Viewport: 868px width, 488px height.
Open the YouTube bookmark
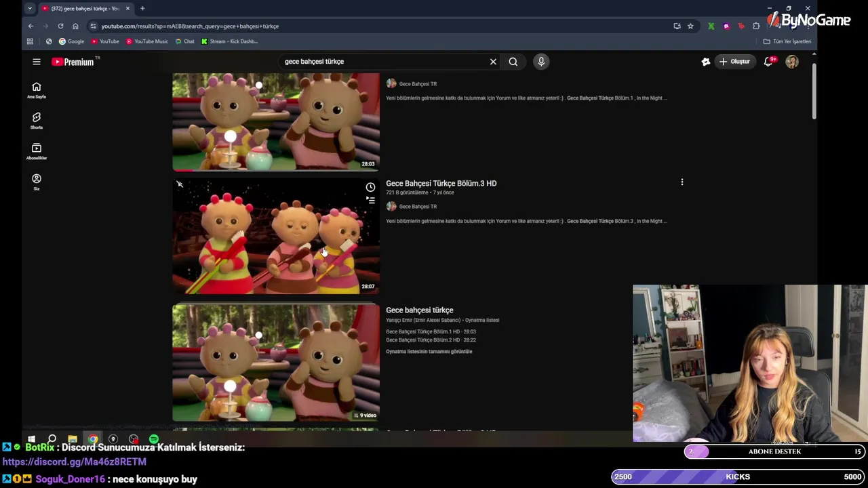pyautogui.click(x=105, y=41)
